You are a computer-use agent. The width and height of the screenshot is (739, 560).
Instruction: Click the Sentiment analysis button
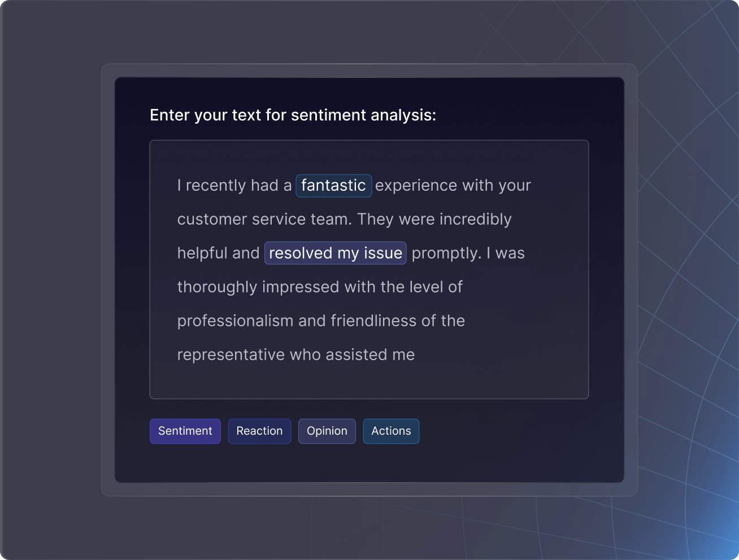[x=185, y=431]
